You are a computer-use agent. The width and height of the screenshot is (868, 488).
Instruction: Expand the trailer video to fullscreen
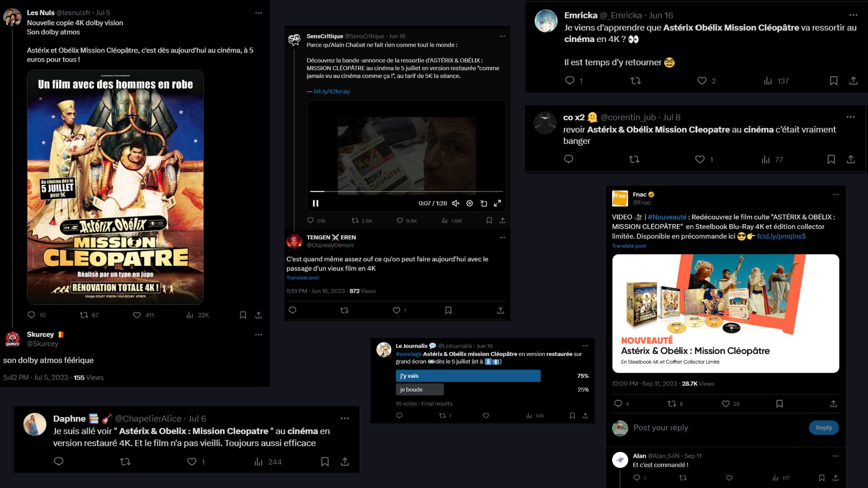pos(497,203)
